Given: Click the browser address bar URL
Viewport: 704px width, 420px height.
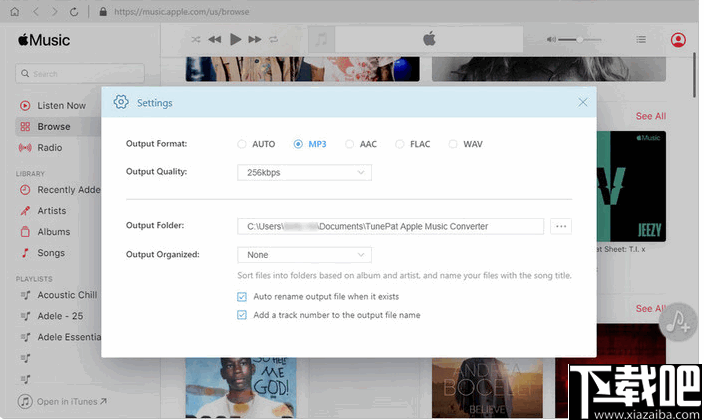Looking at the screenshot, I should 181,12.
